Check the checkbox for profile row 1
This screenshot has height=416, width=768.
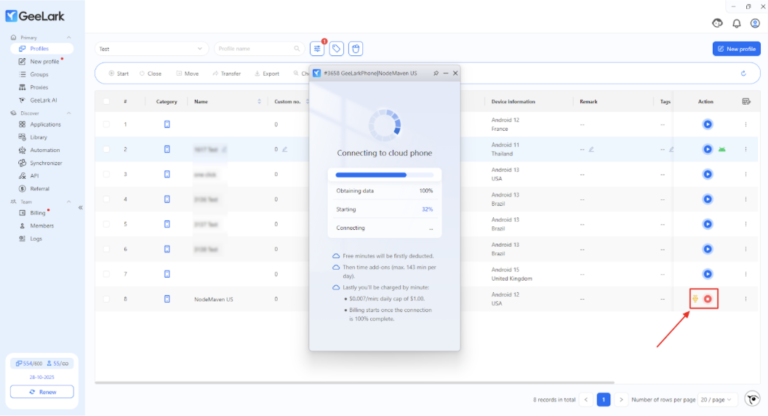[x=106, y=124]
